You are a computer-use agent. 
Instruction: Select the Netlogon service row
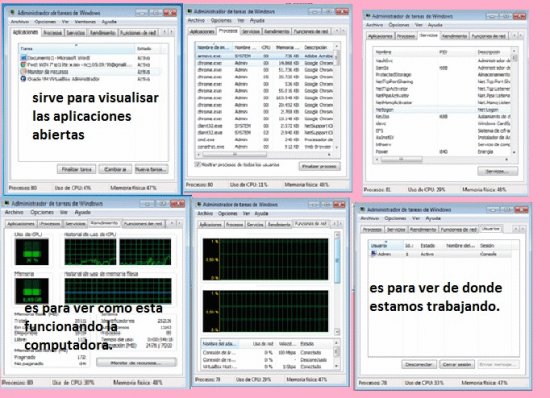click(x=442, y=110)
